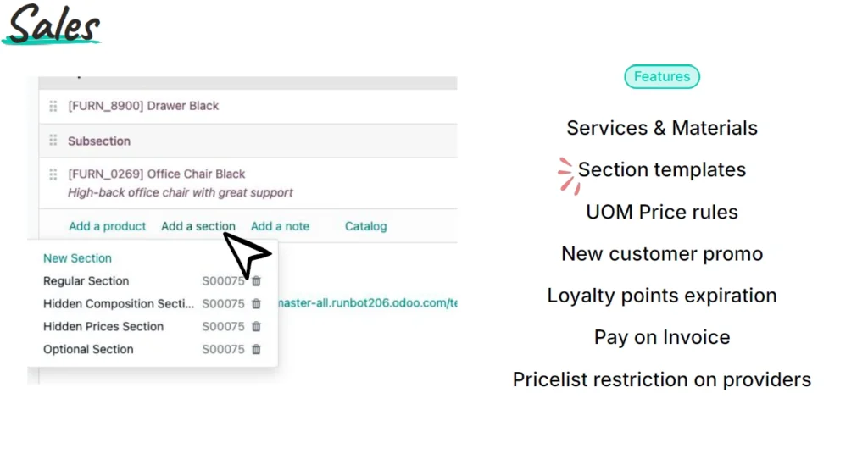868x454 pixels.
Task: Select Regular Section menu entry
Action: point(86,281)
